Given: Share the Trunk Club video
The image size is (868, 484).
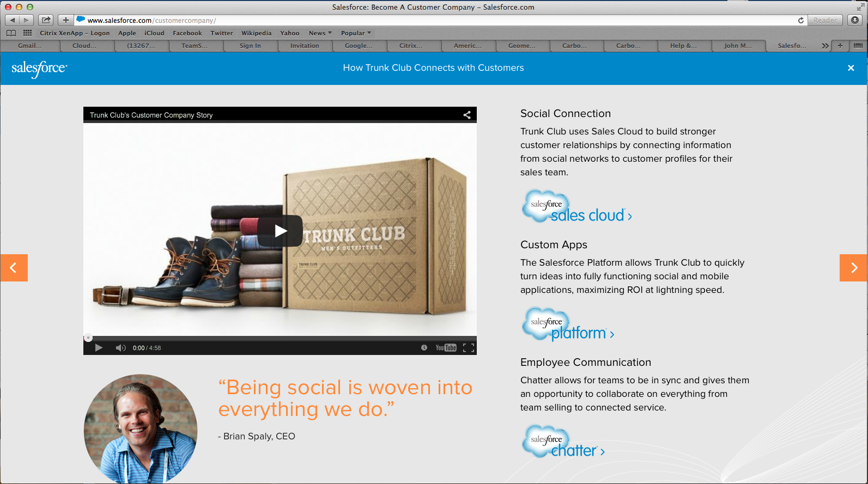Looking at the screenshot, I should 467,115.
